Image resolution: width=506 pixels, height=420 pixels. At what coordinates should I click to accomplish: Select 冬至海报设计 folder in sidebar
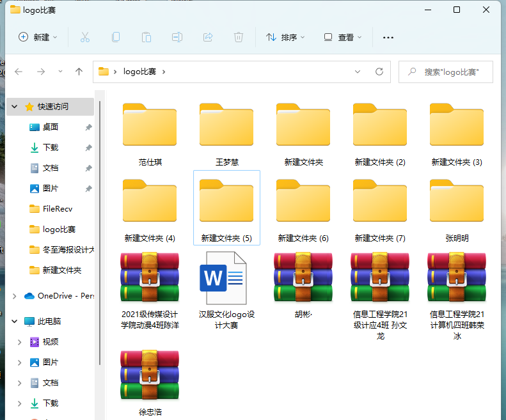[68, 250]
